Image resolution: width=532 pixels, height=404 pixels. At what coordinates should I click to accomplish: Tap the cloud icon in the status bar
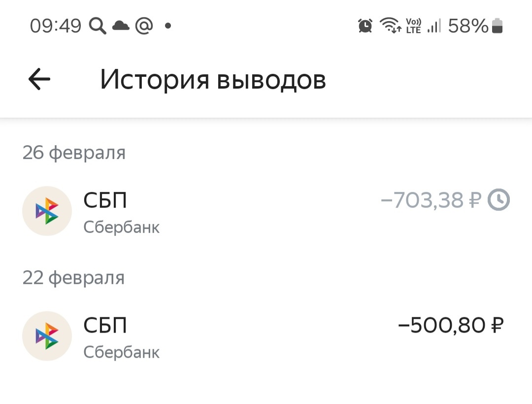[122, 25]
